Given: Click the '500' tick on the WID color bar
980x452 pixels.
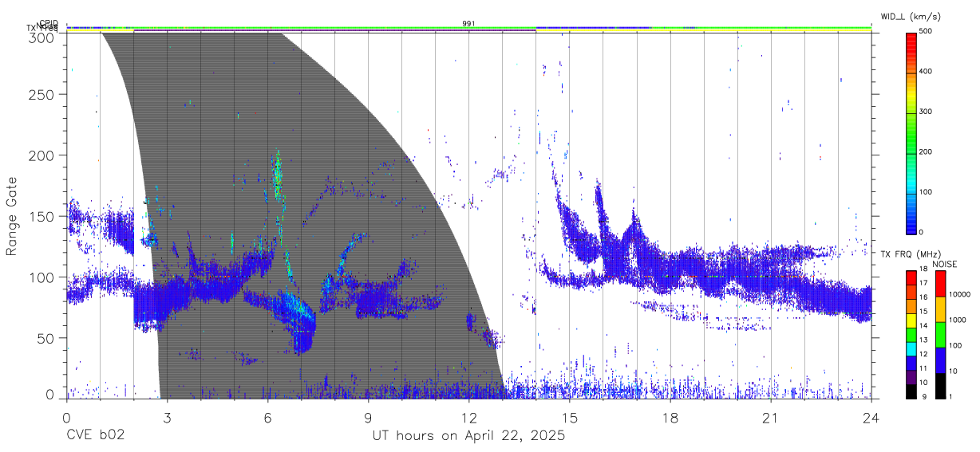Looking at the screenshot, I should click(927, 32).
